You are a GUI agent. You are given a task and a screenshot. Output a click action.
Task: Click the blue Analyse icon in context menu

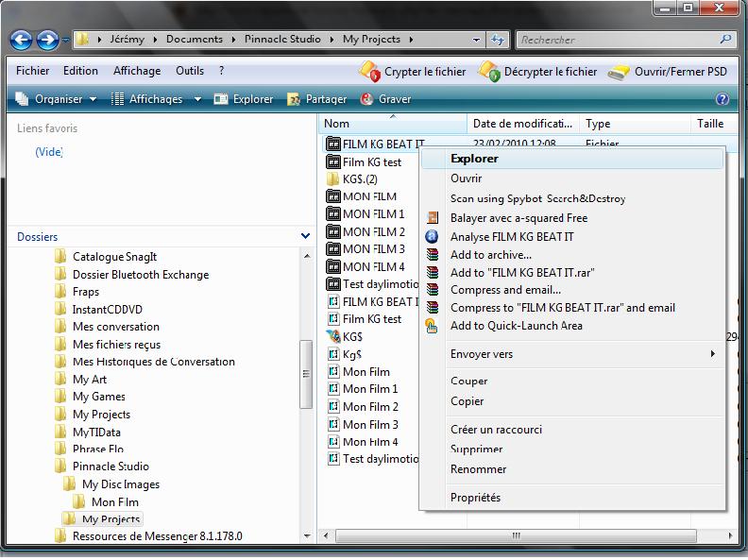click(x=432, y=237)
